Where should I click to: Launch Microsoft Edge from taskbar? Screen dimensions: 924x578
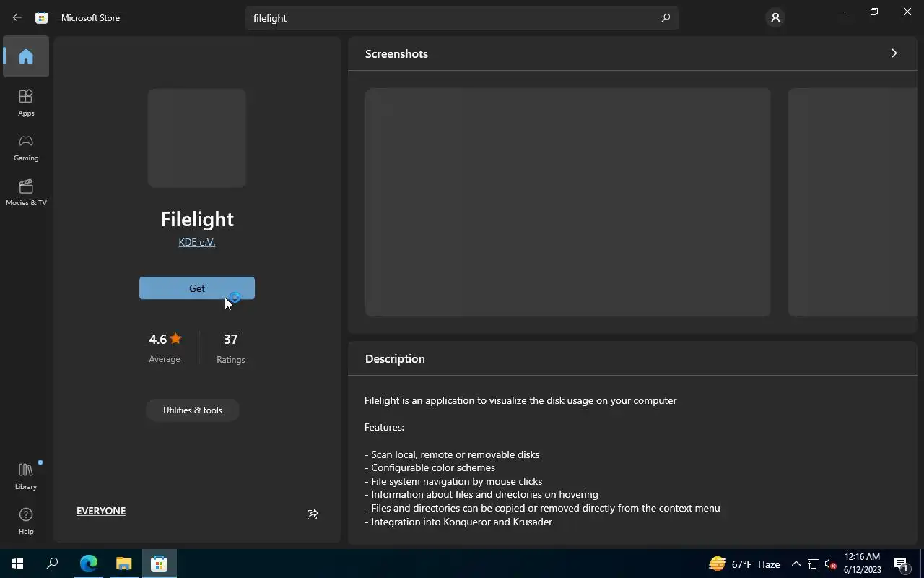(x=89, y=564)
